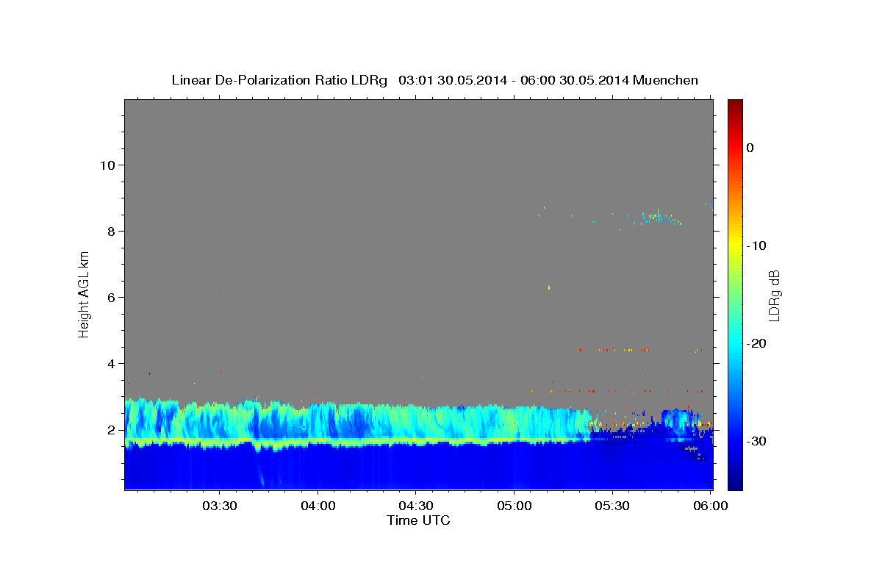
Task: Click the end date "06:00 30.05.2014" in title
Action: tap(574, 80)
